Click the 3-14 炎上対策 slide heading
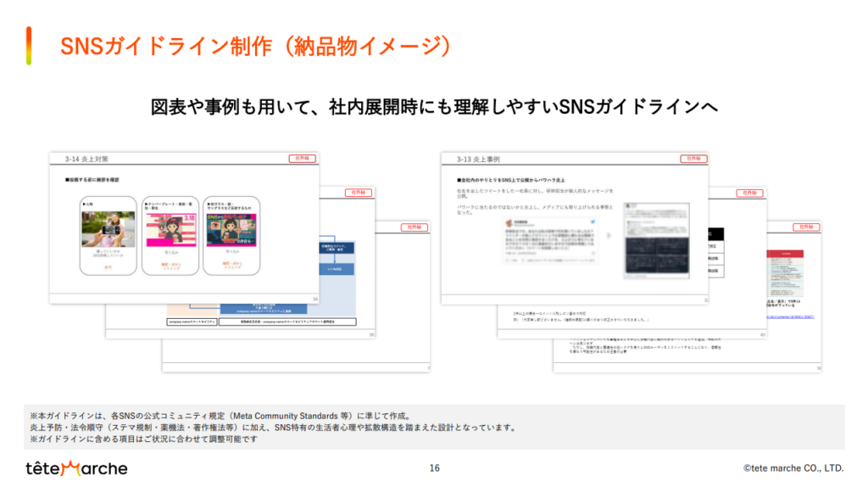 pyautogui.click(x=86, y=159)
